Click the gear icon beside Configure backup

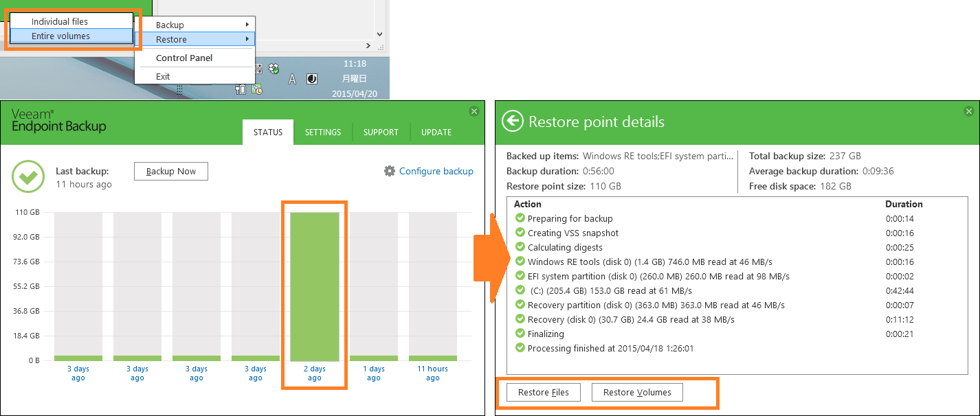[390, 171]
